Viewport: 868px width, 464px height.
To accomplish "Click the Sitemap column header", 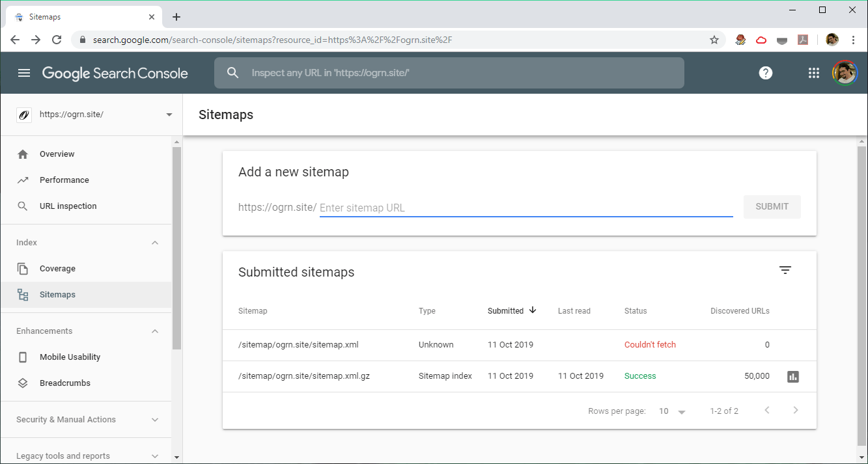I will tap(253, 311).
